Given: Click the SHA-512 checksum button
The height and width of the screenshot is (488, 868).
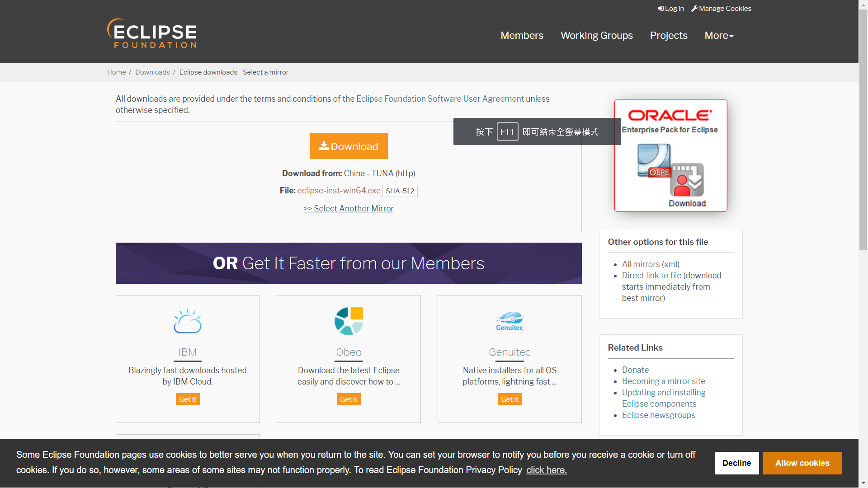Looking at the screenshot, I should [x=400, y=191].
